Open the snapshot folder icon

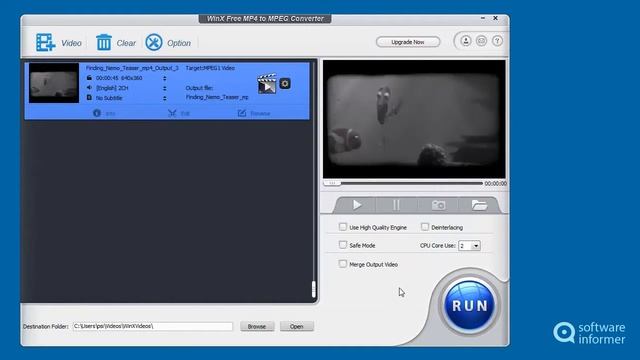point(479,205)
